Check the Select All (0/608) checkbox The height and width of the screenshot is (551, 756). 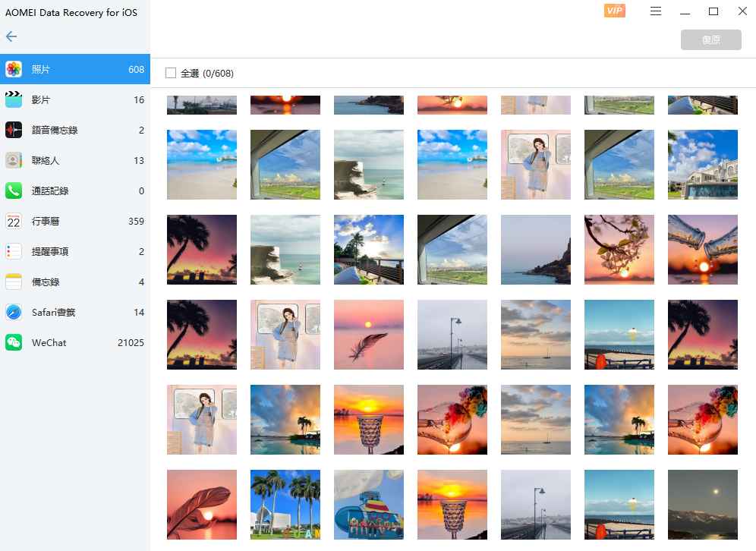tap(171, 73)
